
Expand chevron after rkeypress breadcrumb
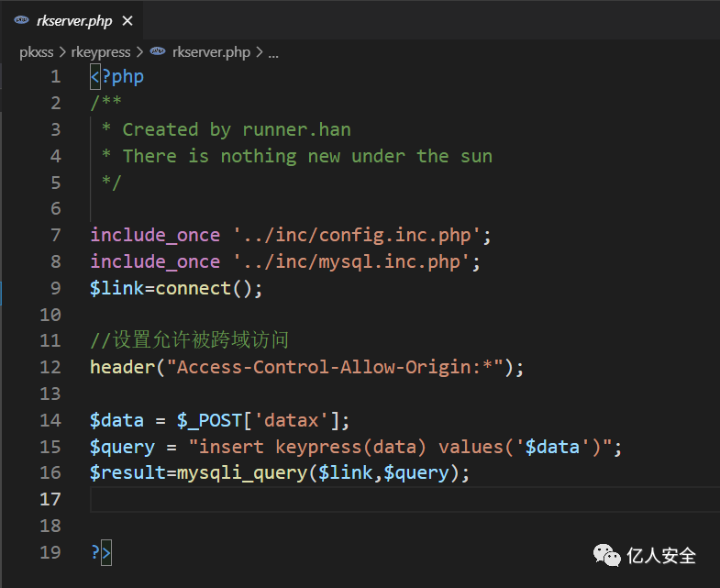coord(139,52)
